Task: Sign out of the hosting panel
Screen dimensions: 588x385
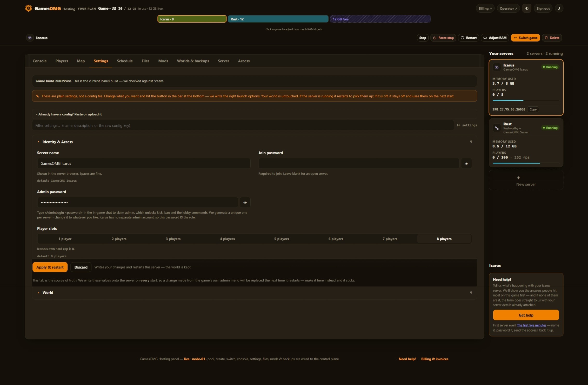Action: (543, 8)
